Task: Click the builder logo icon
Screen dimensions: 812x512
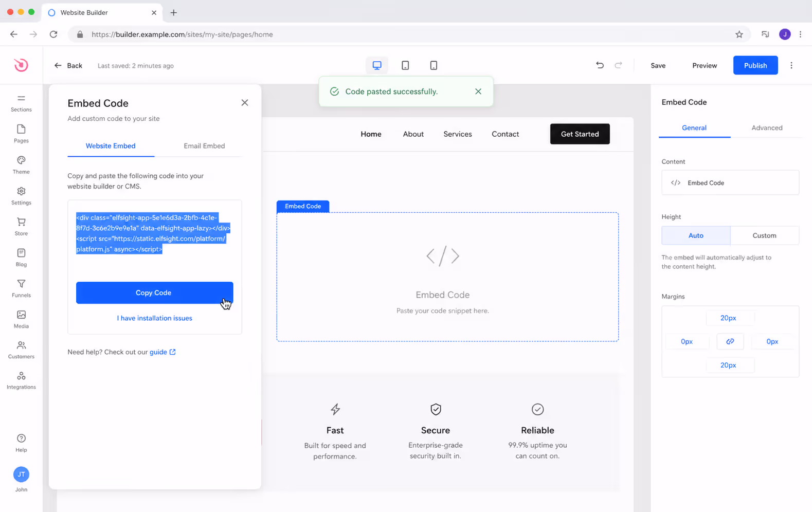Action: (21, 65)
